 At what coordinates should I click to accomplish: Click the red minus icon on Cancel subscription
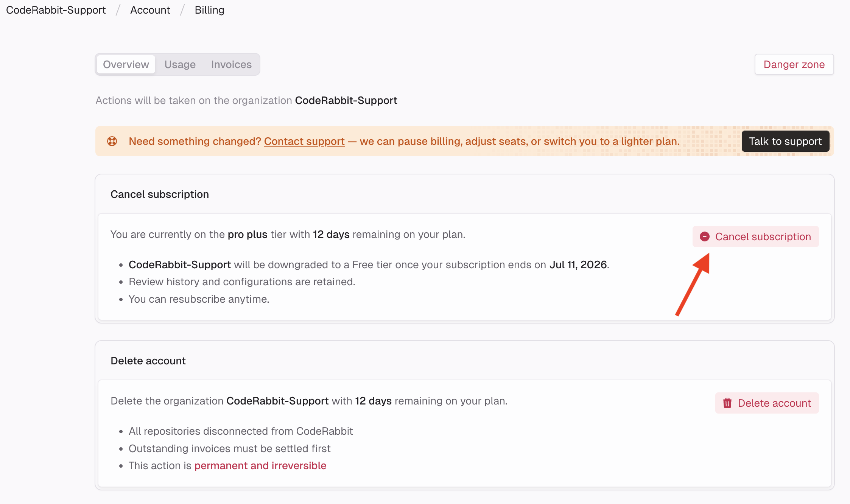click(x=705, y=236)
